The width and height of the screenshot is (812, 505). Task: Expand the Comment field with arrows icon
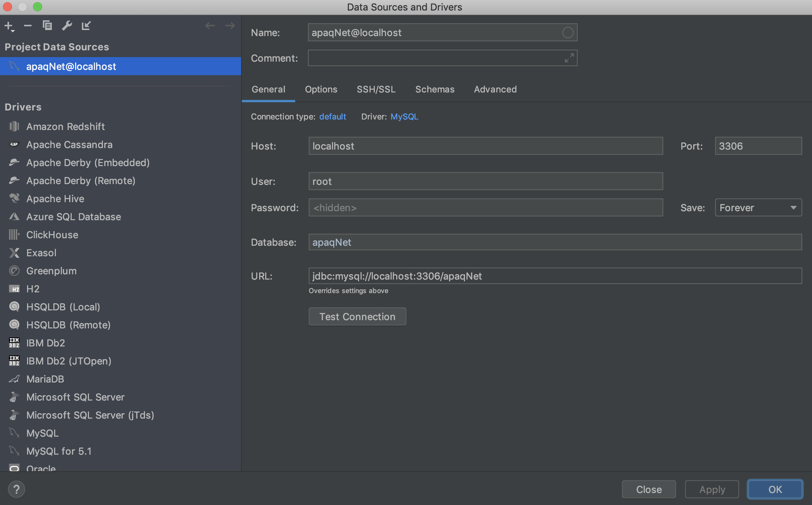tap(569, 58)
